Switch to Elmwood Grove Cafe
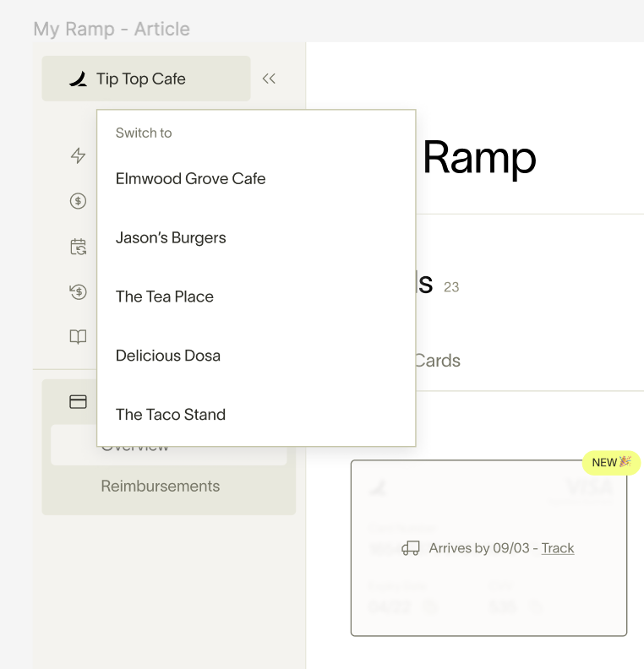Viewport: 644px width, 669px height. pos(256,179)
